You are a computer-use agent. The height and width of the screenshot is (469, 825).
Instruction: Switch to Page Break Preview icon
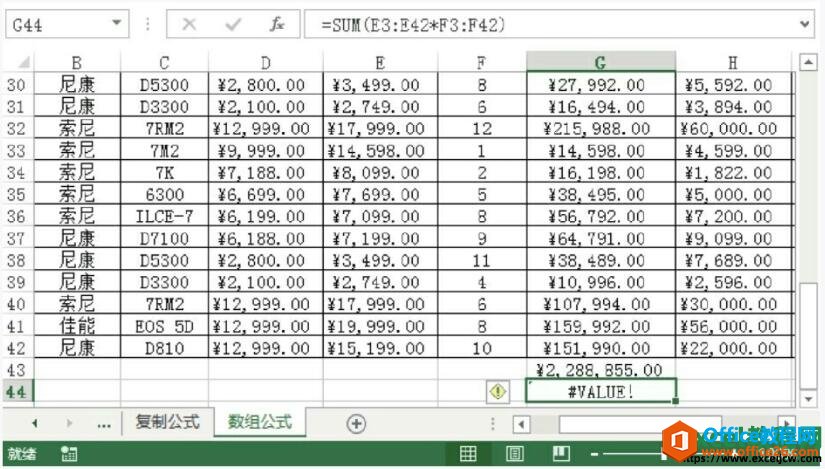561,453
